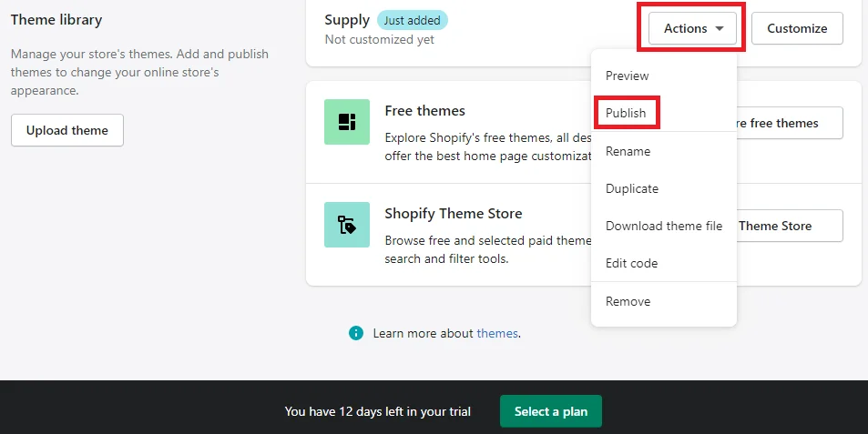Choose Download theme file option
This screenshot has height=434, width=868.
tap(664, 226)
